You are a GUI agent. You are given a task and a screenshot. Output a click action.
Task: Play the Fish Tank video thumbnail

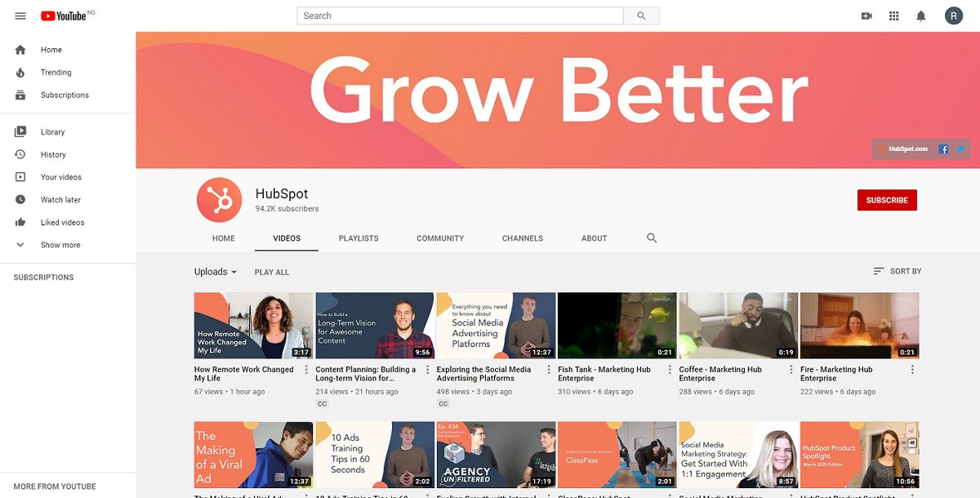(617, 326)
